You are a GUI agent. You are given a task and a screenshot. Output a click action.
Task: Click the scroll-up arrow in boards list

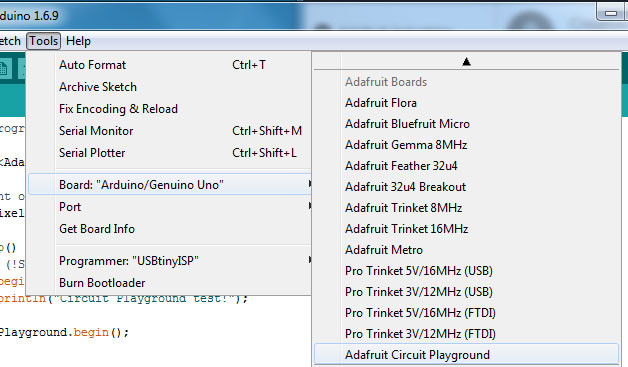click(x=466, y=62)
